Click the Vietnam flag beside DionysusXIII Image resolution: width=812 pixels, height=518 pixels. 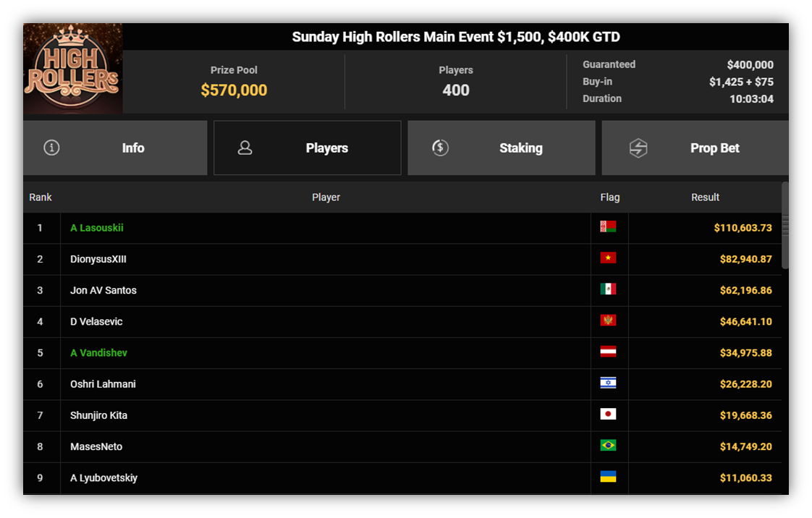click(608, 258)
